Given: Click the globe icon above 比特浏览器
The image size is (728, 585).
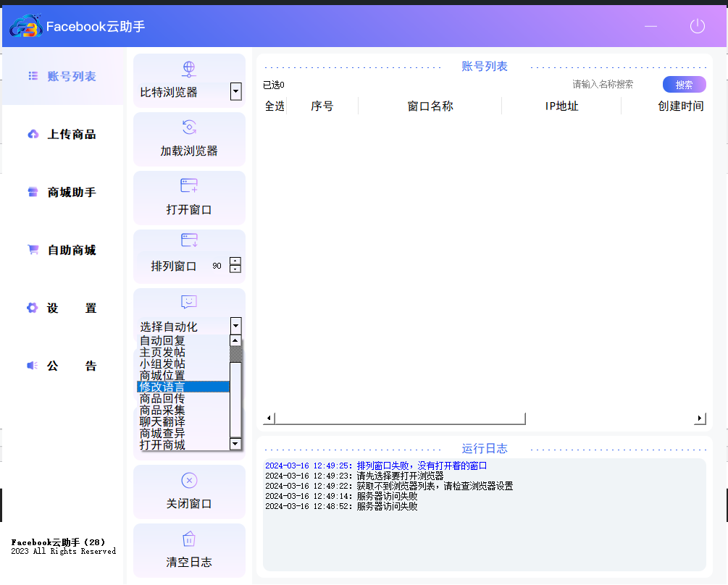Looking at the screenshot, I should click(189, 69).
